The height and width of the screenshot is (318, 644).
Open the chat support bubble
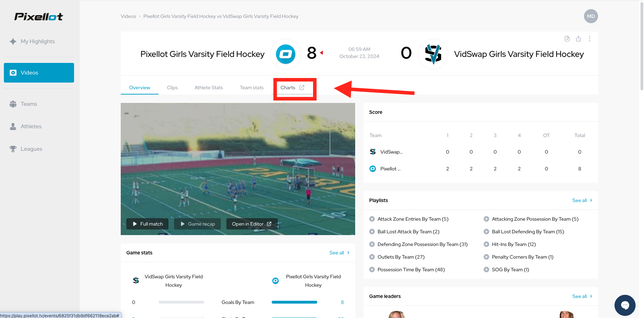(x=625, y=305)
